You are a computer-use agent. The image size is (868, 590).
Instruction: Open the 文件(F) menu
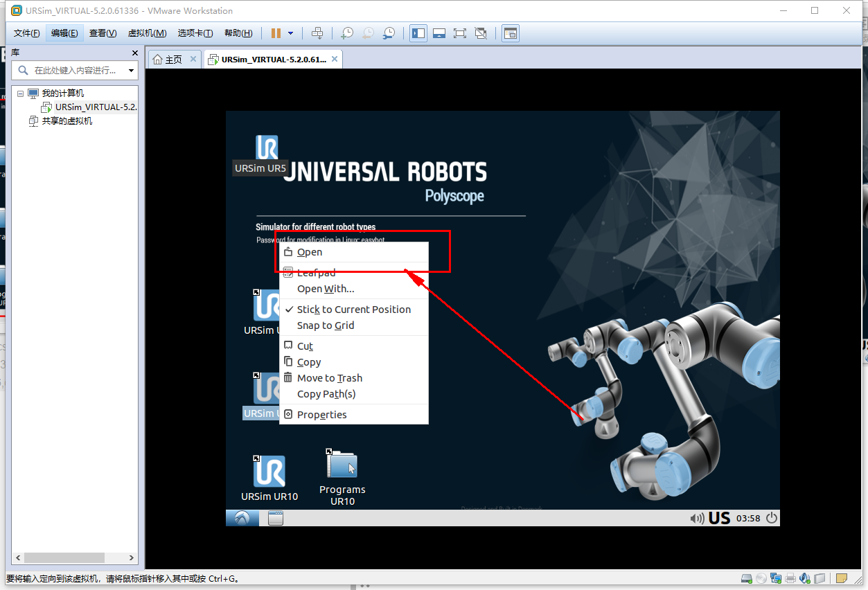pos(27,33)
